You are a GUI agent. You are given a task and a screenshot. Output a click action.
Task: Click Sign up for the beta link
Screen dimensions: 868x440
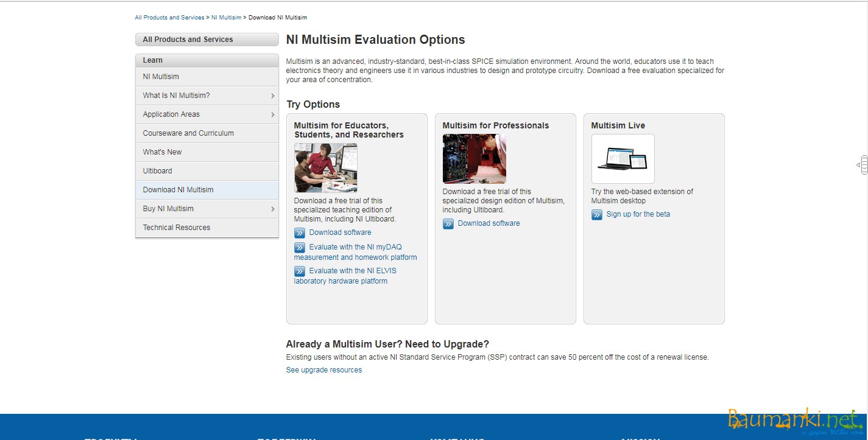tap(638, 214)
